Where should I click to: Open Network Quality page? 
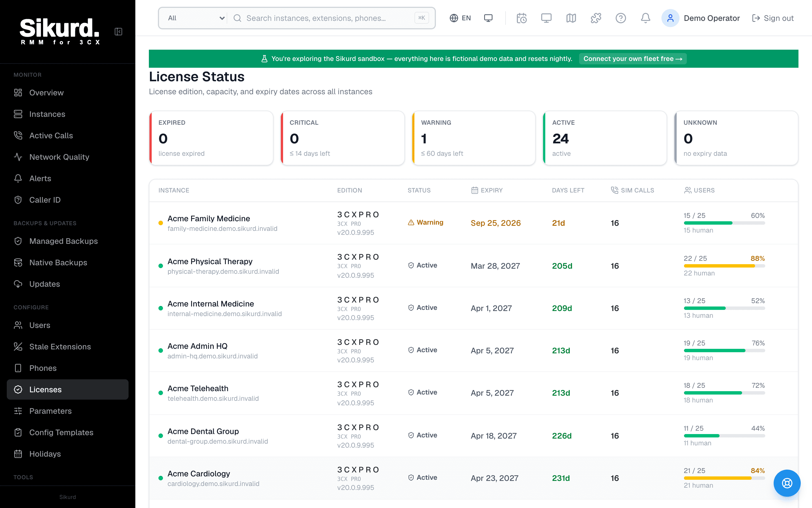67,157
